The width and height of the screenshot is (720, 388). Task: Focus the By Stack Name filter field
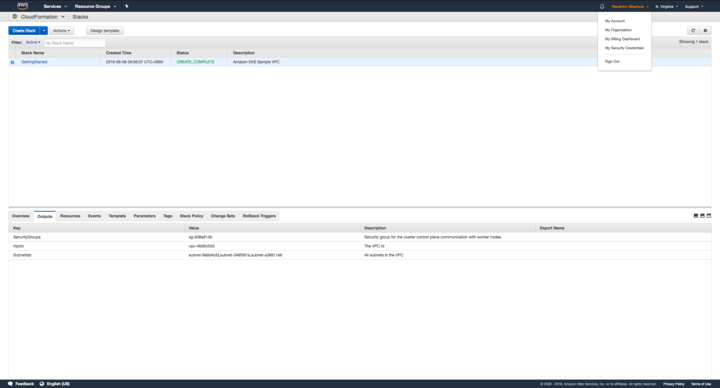point(75,43)
